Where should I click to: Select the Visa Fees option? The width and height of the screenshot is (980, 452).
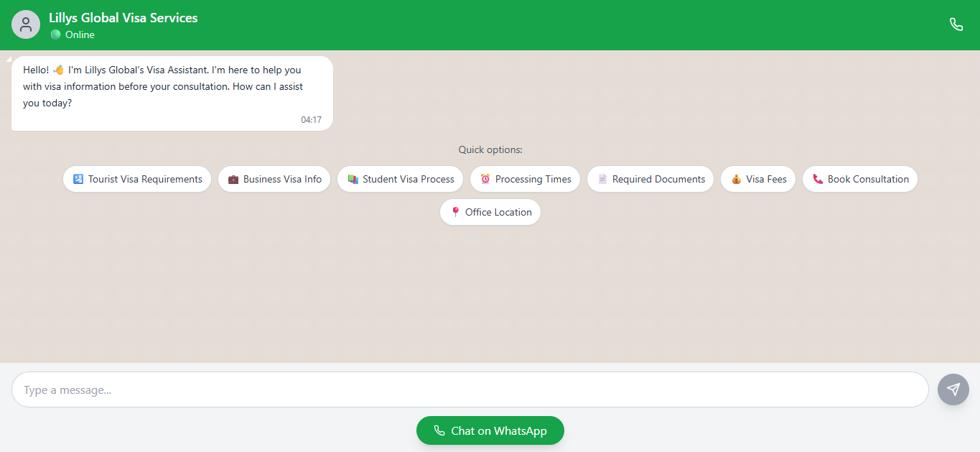click(758, 179)
